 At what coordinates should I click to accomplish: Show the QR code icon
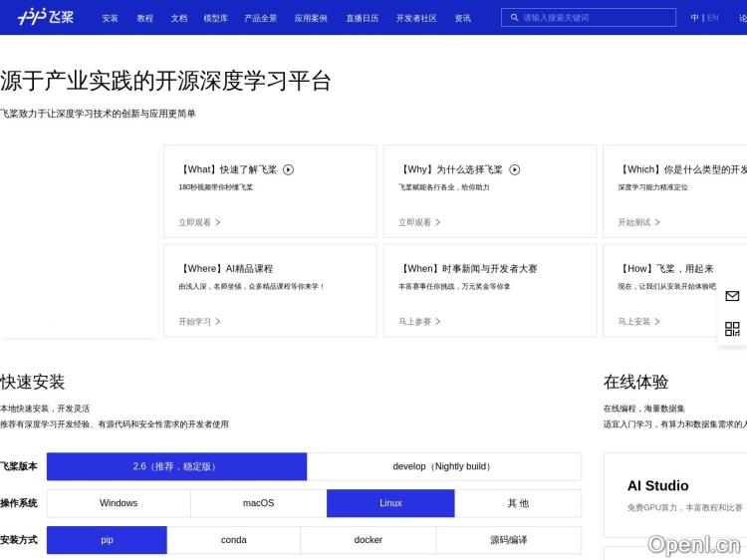pos(732,329)
